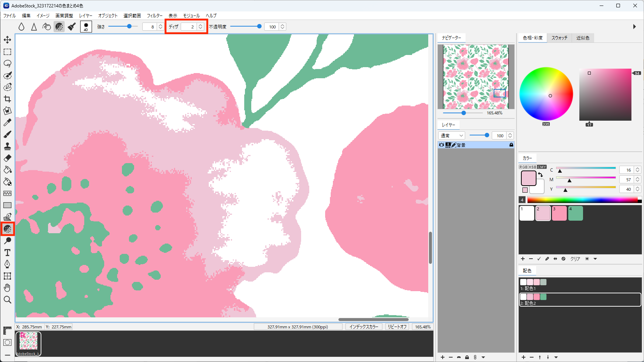Select the Hand pan tool
The image size is (644, 362).
tap(7, 288)
